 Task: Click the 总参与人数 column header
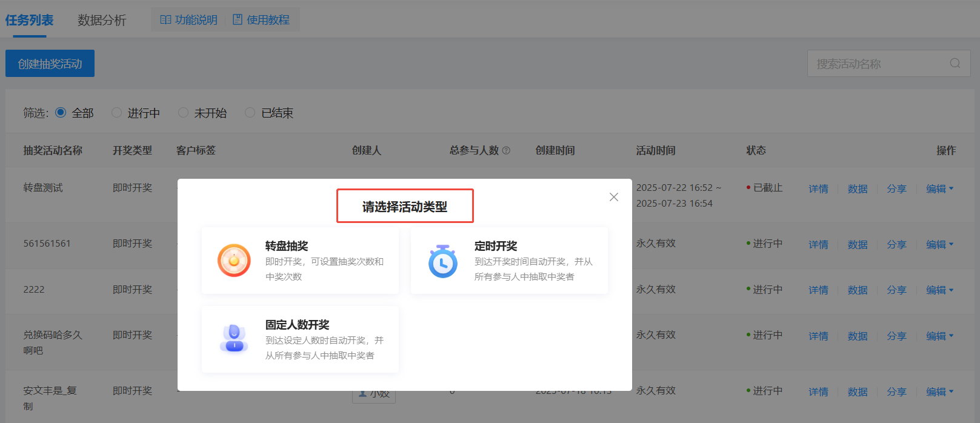[x=474, y=150]
